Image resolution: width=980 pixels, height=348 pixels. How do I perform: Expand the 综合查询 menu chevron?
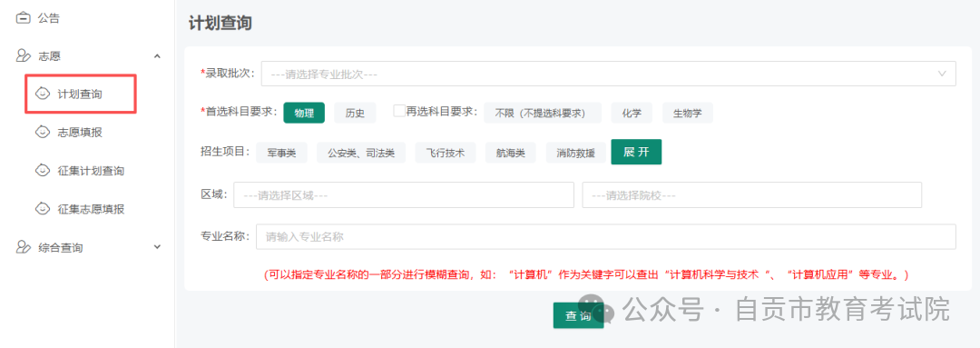click(158, 247)
